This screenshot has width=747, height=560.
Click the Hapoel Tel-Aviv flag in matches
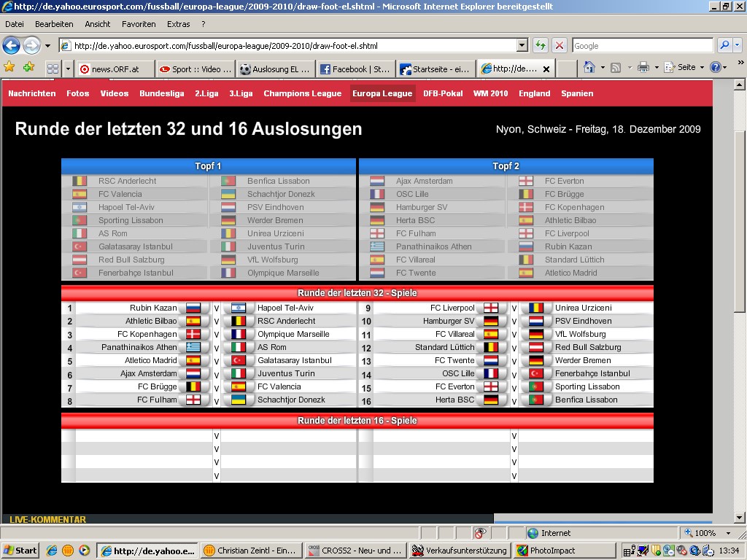pos(239,308)
